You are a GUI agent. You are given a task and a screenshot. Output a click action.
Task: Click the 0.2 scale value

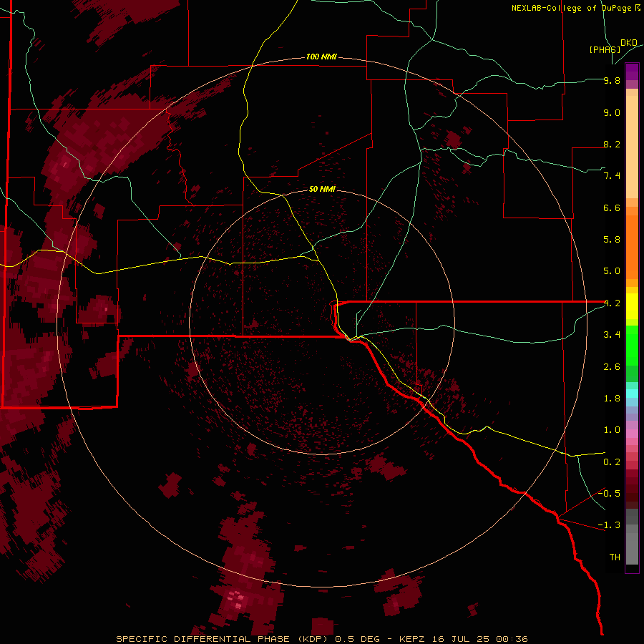click(612, 462)
